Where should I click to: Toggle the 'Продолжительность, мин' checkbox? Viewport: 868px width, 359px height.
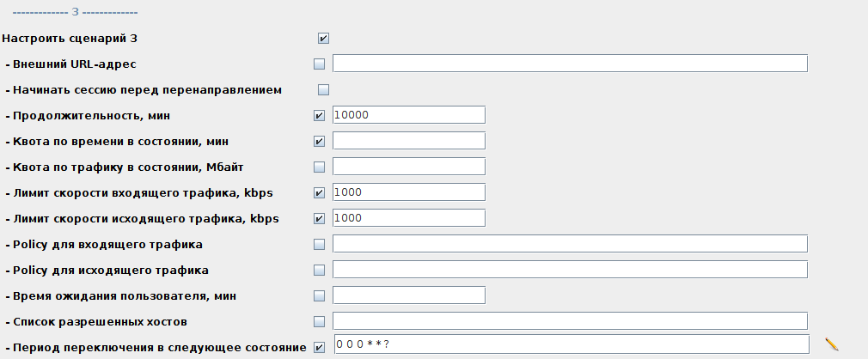pyautogui.click(x=320, y=115)
